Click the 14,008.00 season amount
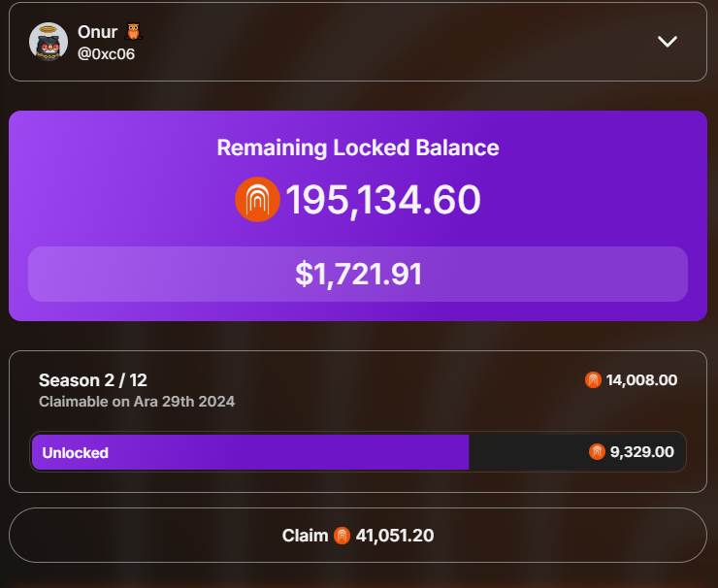 click(x=641, y=380)
